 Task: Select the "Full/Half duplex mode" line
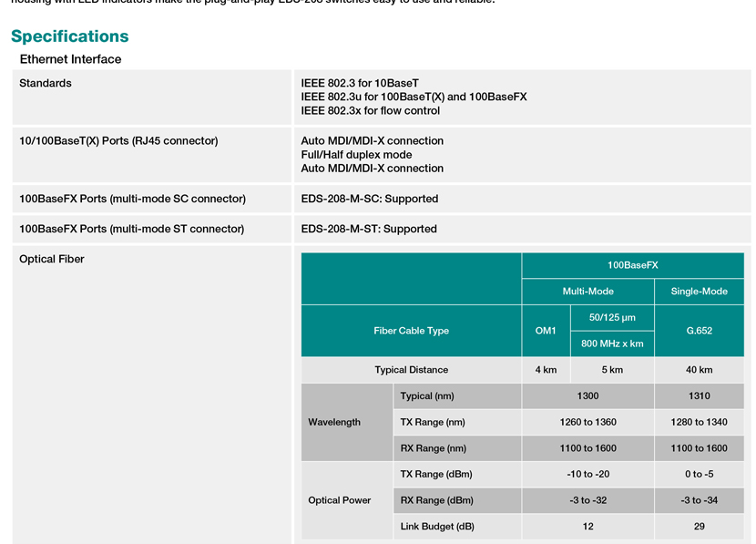[356, 155]
